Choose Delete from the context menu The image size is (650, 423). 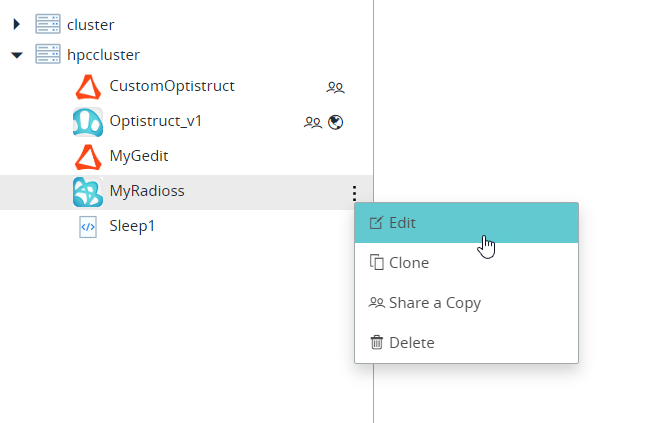466,343
